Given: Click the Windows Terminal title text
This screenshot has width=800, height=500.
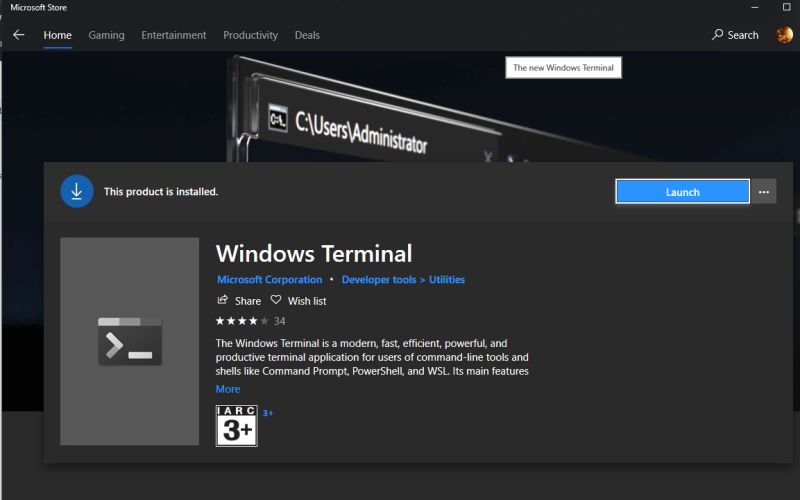Looking at the screenshot, I should tap(314, 254).
